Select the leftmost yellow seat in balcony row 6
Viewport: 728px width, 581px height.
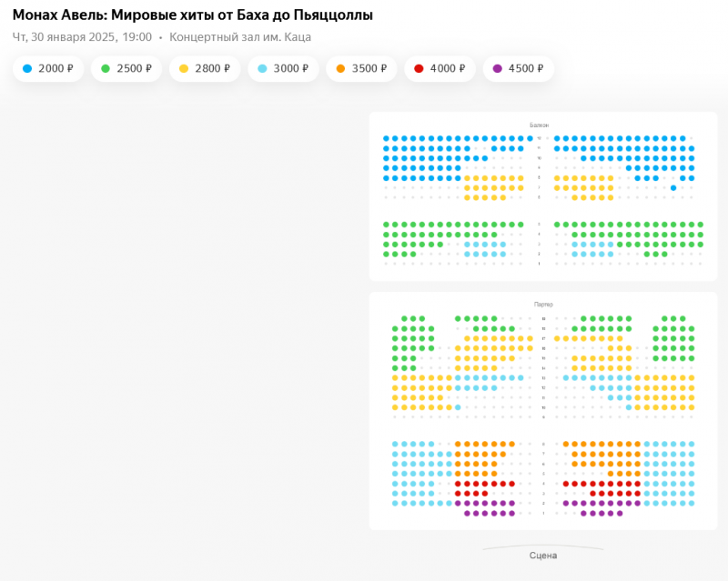467,197
